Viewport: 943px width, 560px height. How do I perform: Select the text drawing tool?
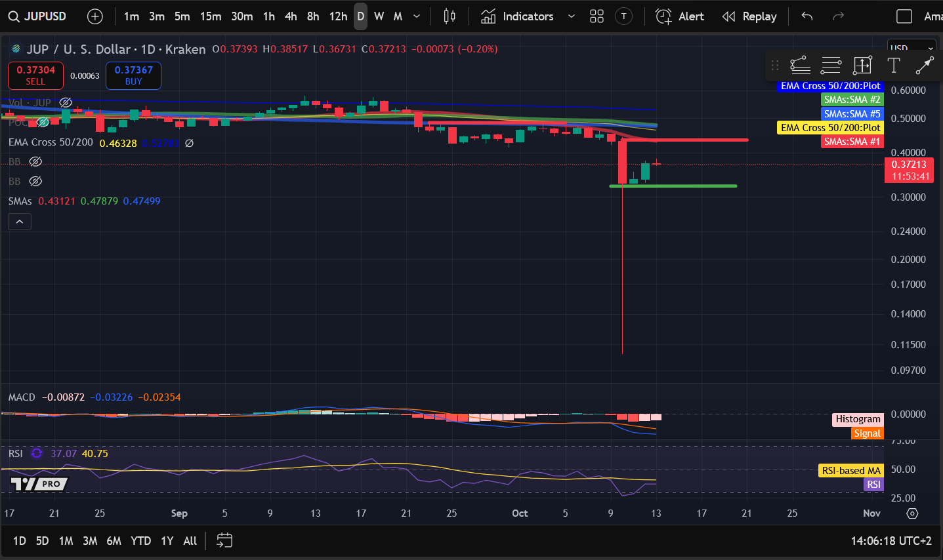[893, 65]
